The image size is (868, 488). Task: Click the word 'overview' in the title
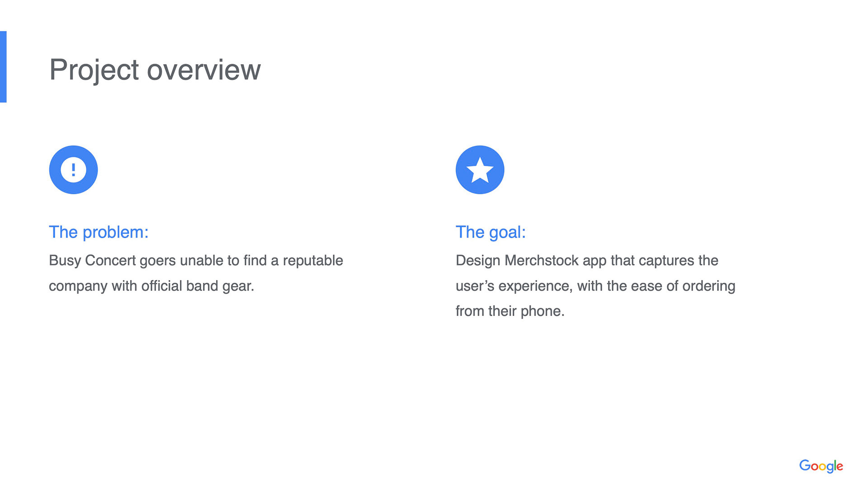(203, 70)
